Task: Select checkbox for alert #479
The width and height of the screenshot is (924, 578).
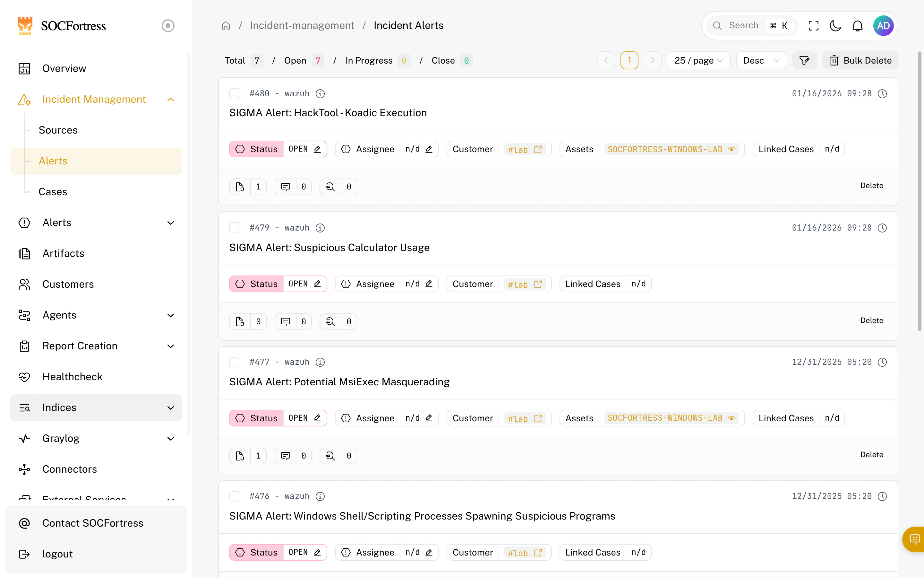Action: coord(234,227)
